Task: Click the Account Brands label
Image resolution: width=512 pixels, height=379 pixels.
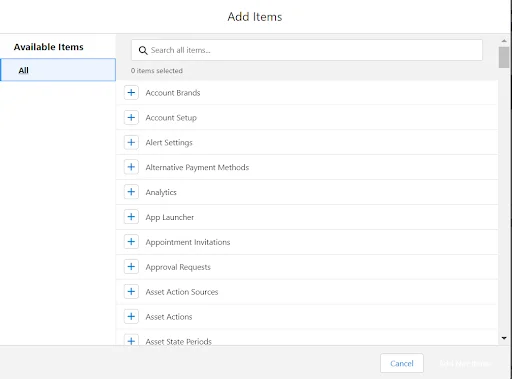Action: coord(173,93)
